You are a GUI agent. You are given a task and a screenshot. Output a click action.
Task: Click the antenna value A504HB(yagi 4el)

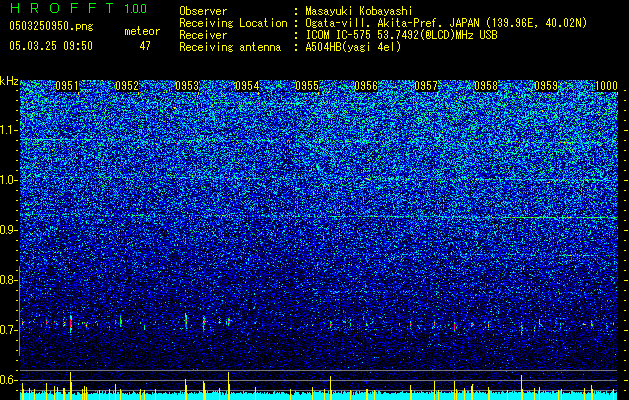(x=353, y=47)
